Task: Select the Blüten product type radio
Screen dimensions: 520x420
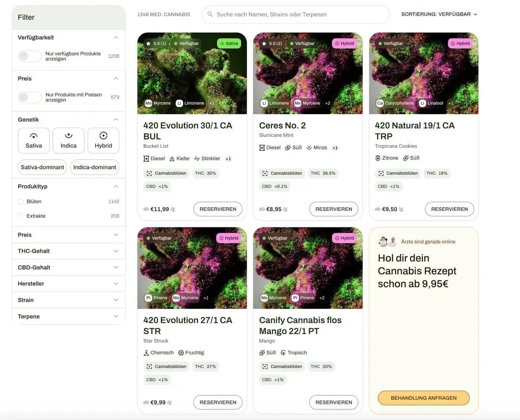Action: pos(21,202)
